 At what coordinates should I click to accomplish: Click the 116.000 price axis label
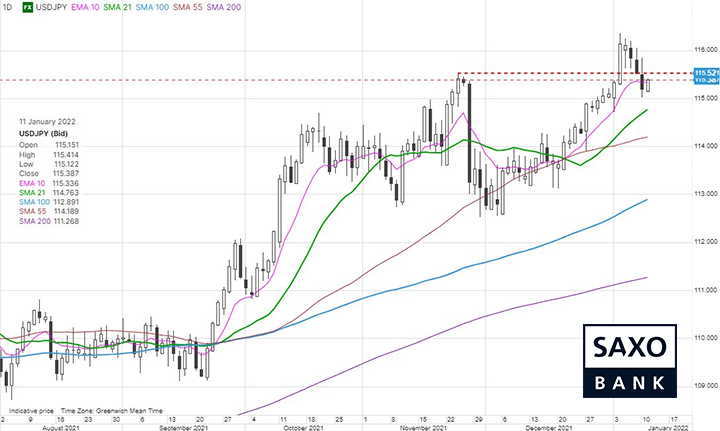point(702,50)
